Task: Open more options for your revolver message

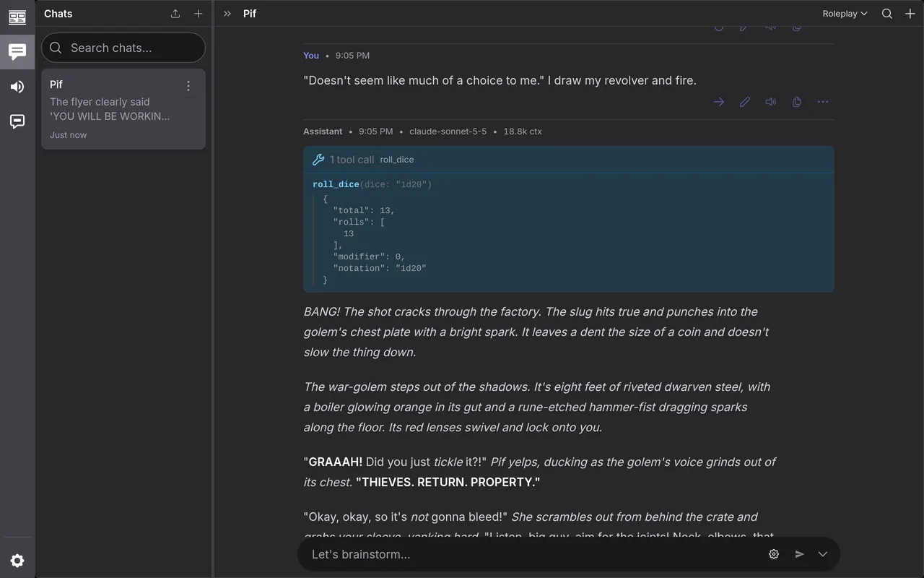Action: [823, 102]
